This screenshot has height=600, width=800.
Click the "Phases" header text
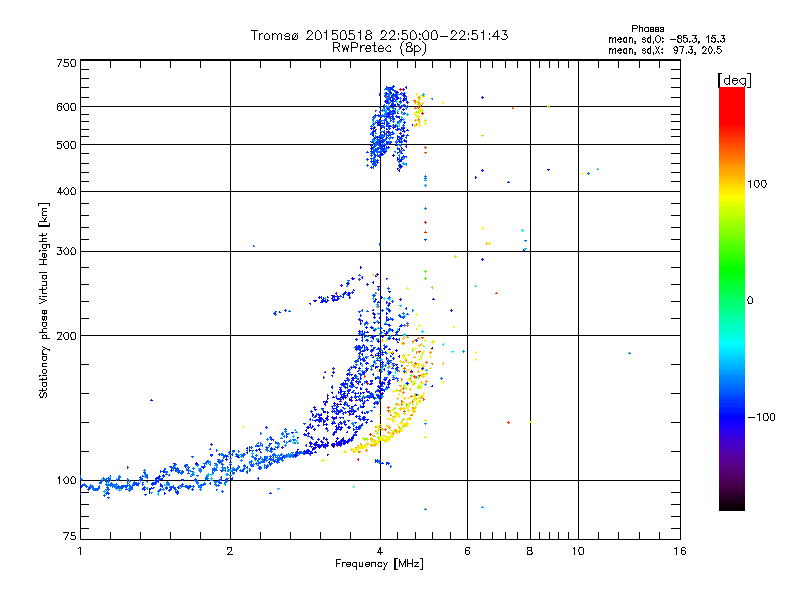(647, 29)
